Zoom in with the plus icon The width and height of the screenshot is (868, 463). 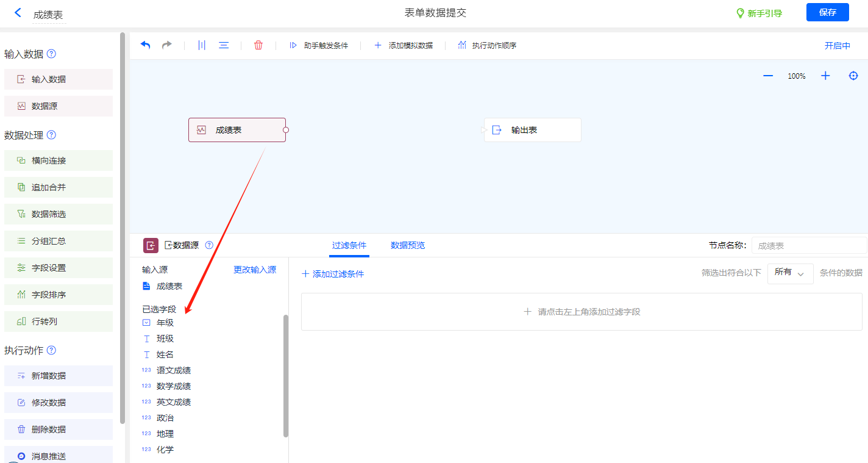click(x=825, y=76)
